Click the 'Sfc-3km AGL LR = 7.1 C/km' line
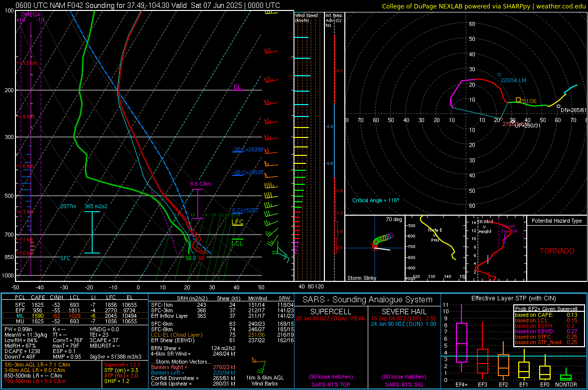Image resolution: width=588 pixels, height=390 pixels. [x=37, y=365]
